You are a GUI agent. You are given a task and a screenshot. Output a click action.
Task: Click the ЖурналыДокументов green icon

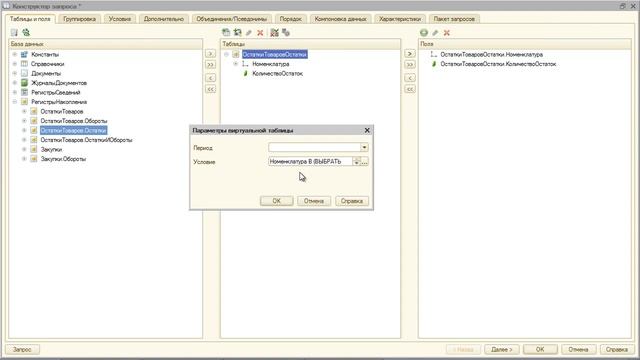24,83
